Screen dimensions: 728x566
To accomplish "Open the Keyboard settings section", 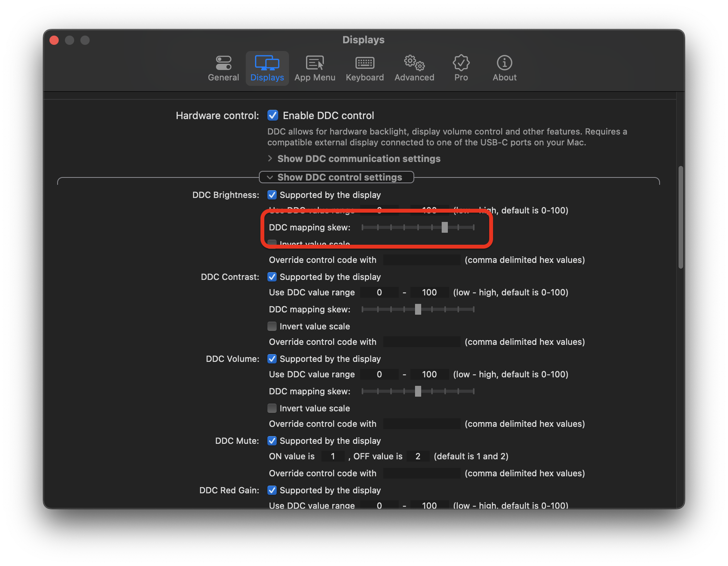I will pos(364,68).
